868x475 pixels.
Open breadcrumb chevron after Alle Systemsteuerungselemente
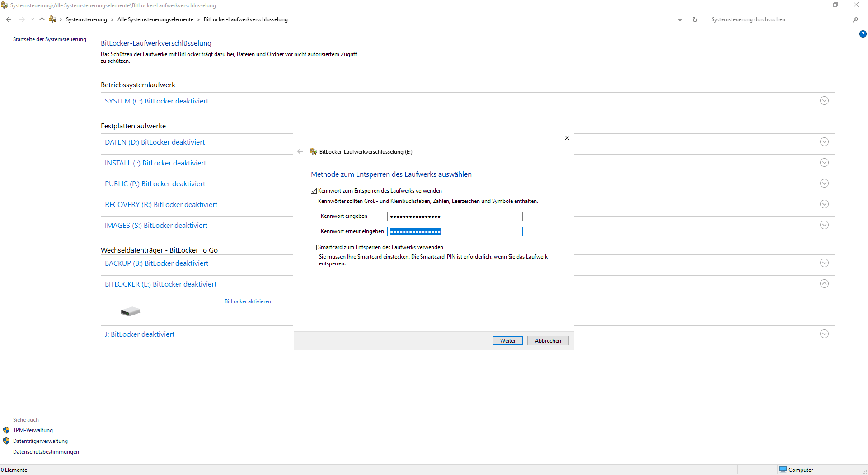(x=198, y=19)
